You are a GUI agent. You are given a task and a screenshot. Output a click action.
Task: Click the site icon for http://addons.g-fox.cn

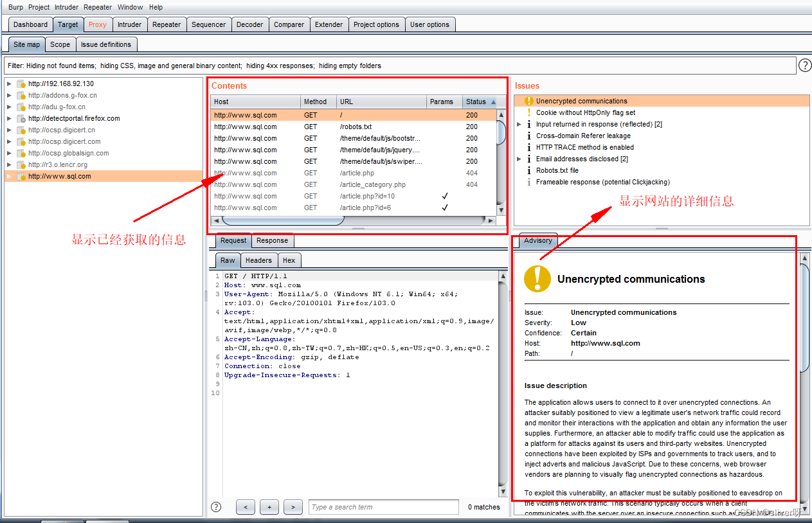point(21,95)
